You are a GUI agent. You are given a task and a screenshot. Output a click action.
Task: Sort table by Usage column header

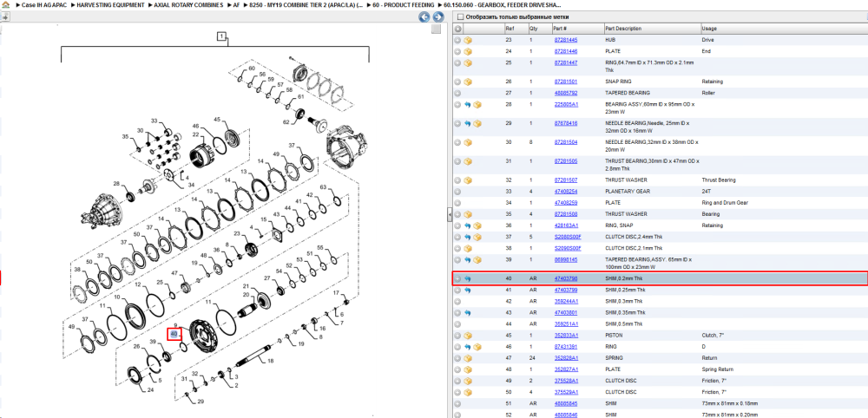click(783, 29)
